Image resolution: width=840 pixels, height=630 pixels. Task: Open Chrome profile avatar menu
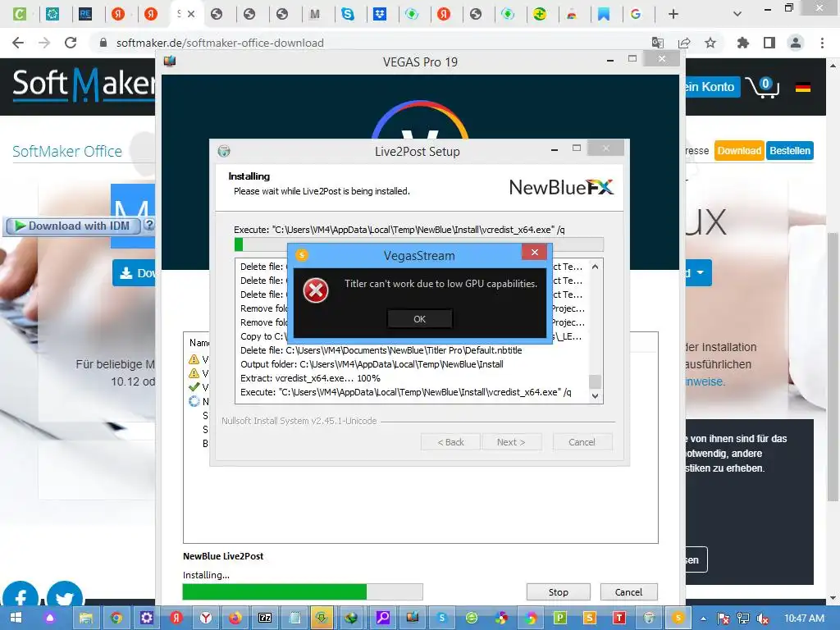tap(796, 43)
